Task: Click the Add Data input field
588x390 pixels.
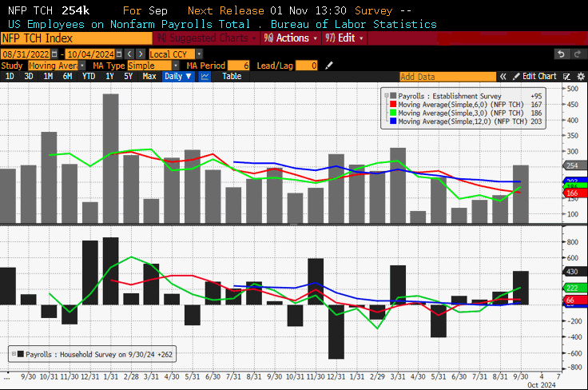Action: tap(446, 77)
